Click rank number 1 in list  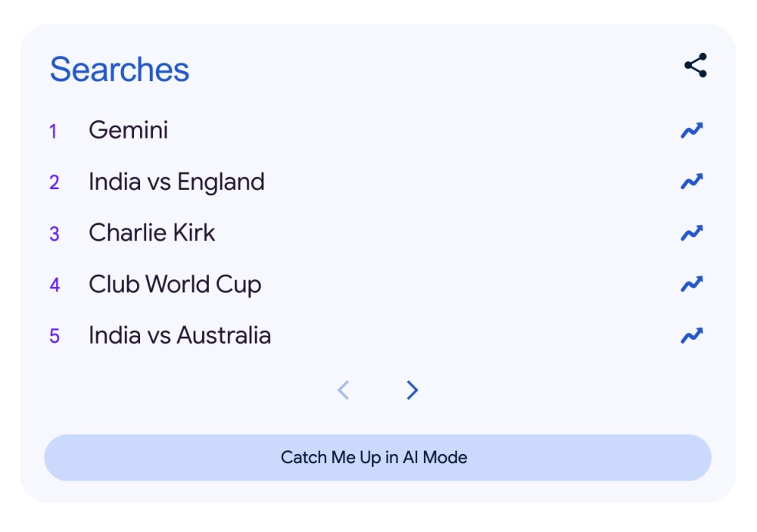tap(53, 132)
